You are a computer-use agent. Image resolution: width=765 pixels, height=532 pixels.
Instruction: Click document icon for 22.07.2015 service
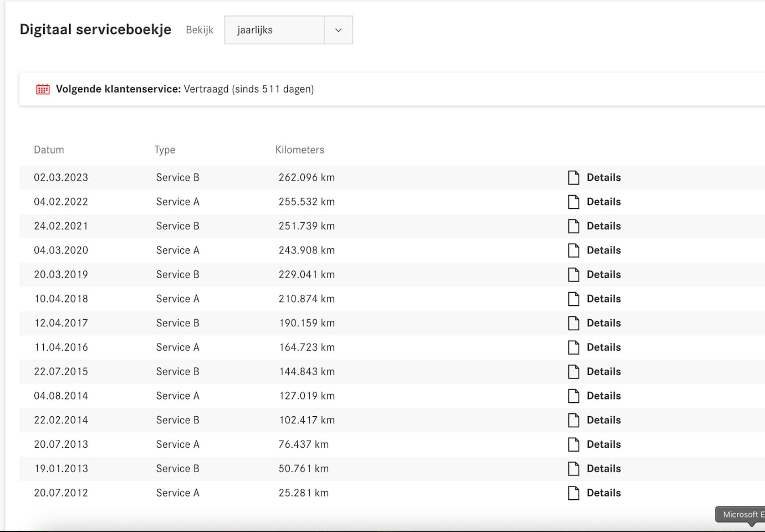pyautogui.click(x=574, y=372)
